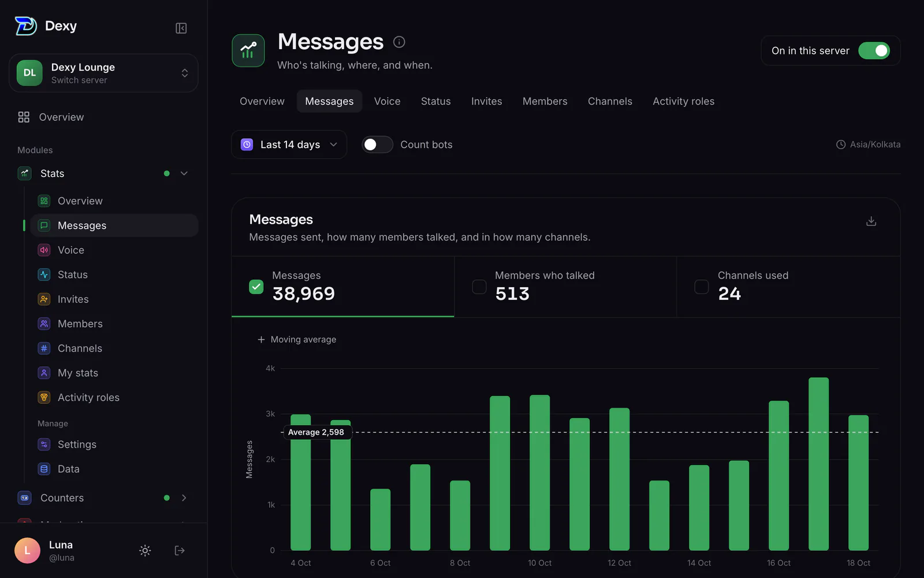Click the sidebar Overview grid icon

[24, 117]
